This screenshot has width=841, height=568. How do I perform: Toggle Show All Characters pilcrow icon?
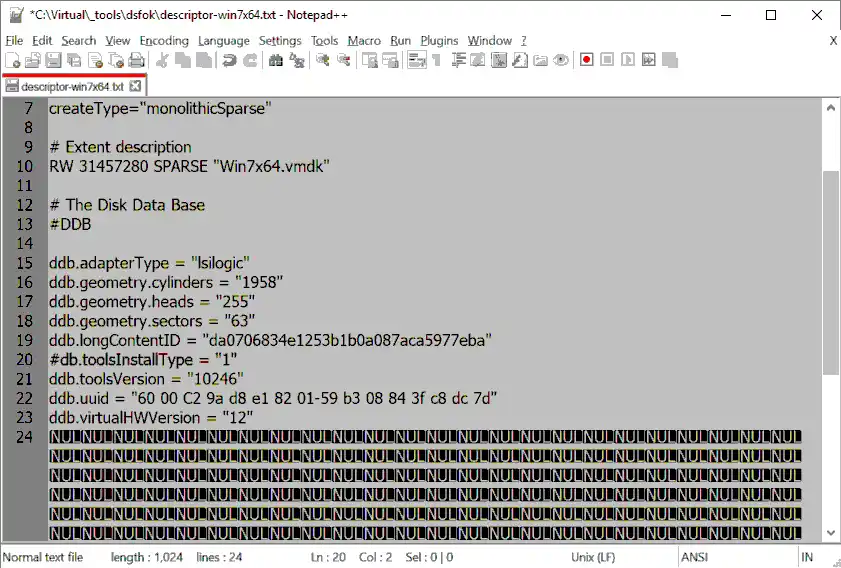coord(437,60)
